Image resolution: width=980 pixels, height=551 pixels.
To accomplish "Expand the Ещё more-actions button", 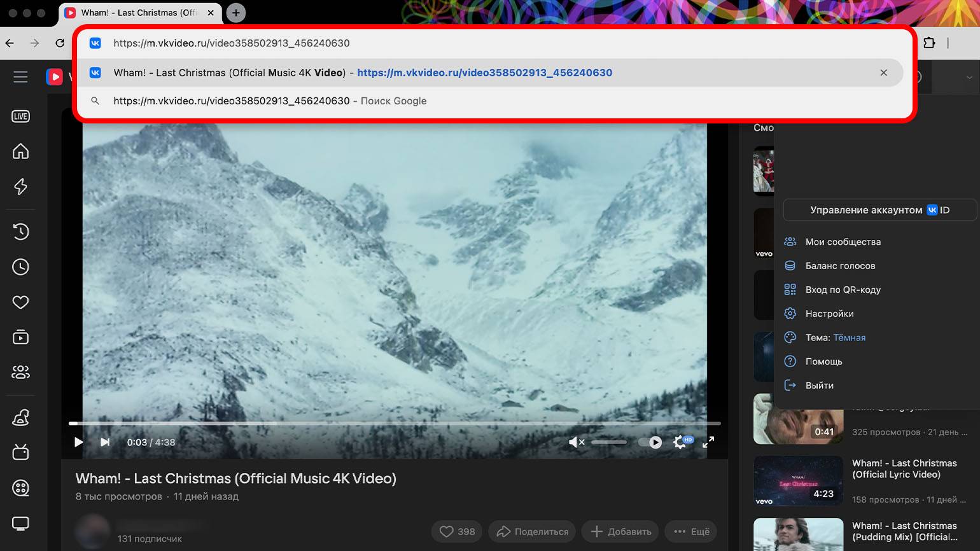I will point(691,531).
